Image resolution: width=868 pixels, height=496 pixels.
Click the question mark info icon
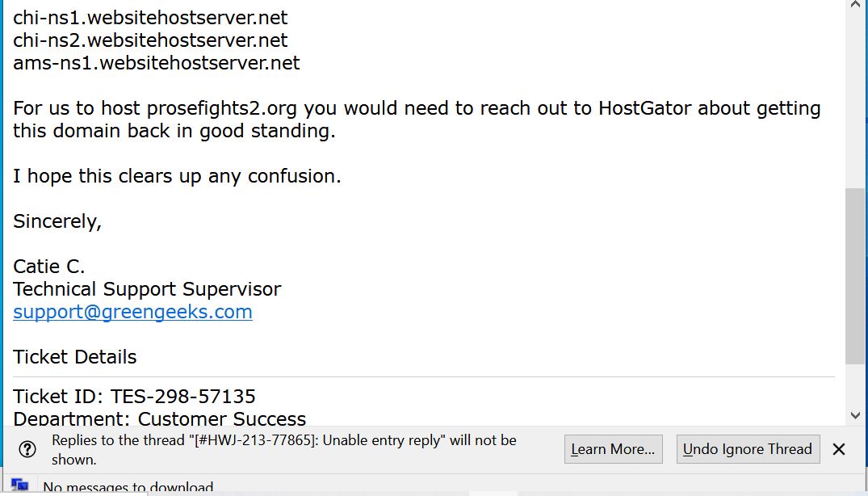tap(27, 449)
